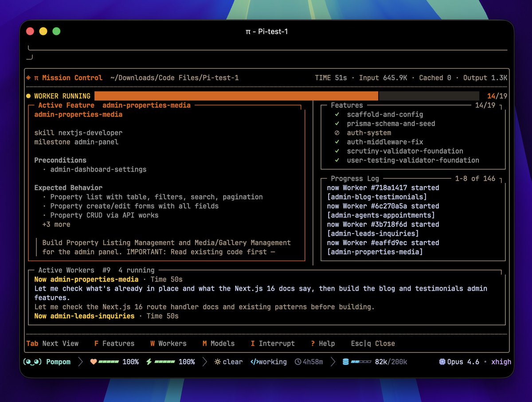Viewport: 532px width, 402px height.
Task: Click the 'skill nextjs-developer' line
Action: (78, 133)
